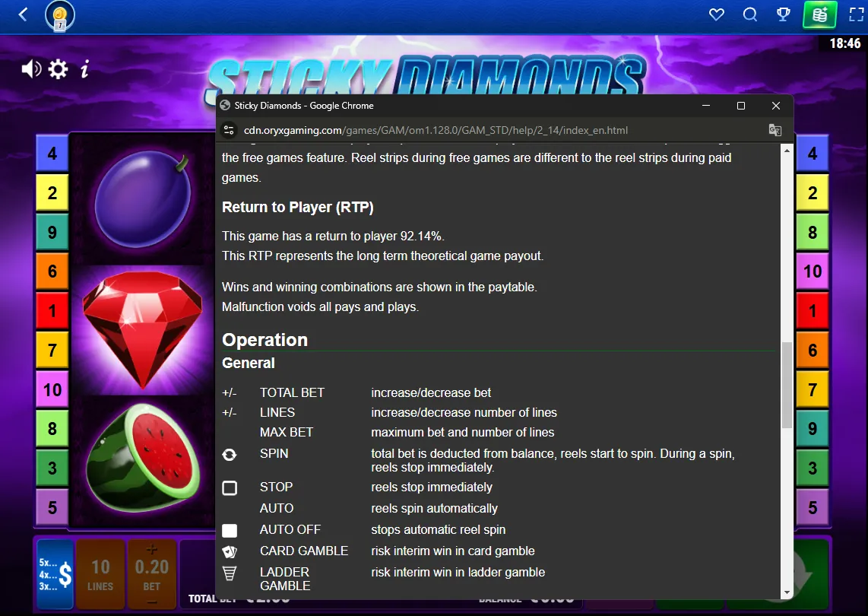This screenshot has width=868, height=616.
Task: Click the translate page icon in address bar
Action: coord(775,130)
